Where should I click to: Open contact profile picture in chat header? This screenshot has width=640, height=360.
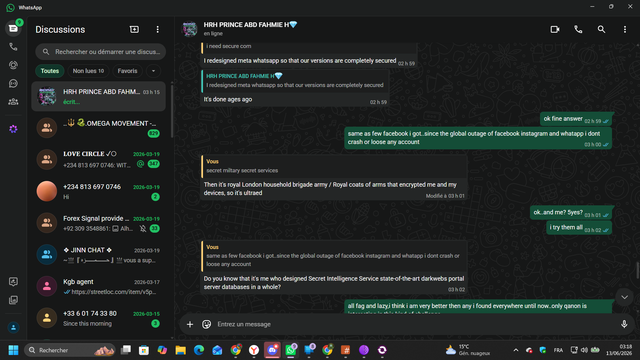coord(190,29)
